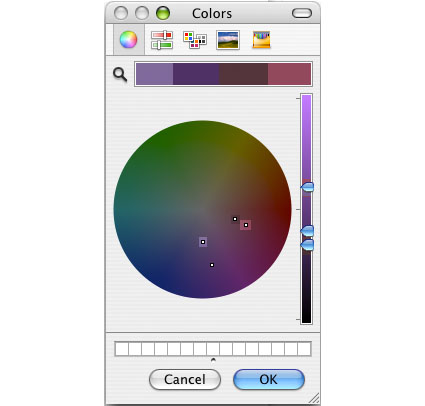The width and height of the screenshot is (425, 406).
Task: Select the light purple preview swatch
Action: [155, 74]
